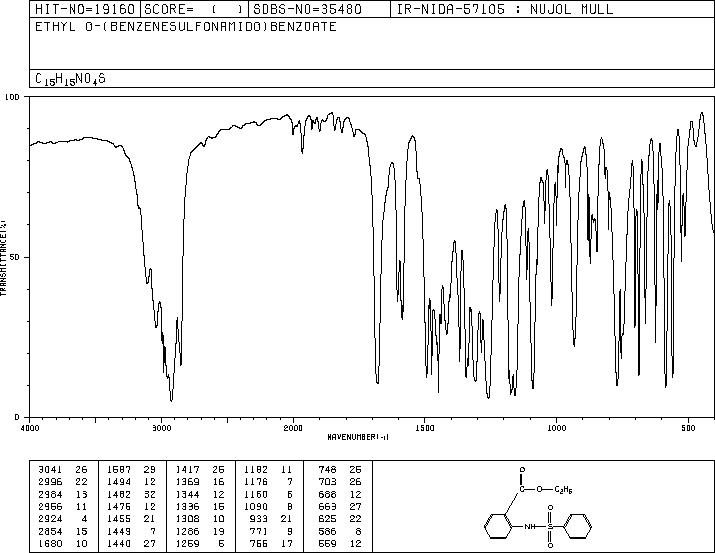Click the 1000 tick on wavenumber axis
Image resolution: width=715 pixels, height=553 pixels.
(x=556, y=427)
